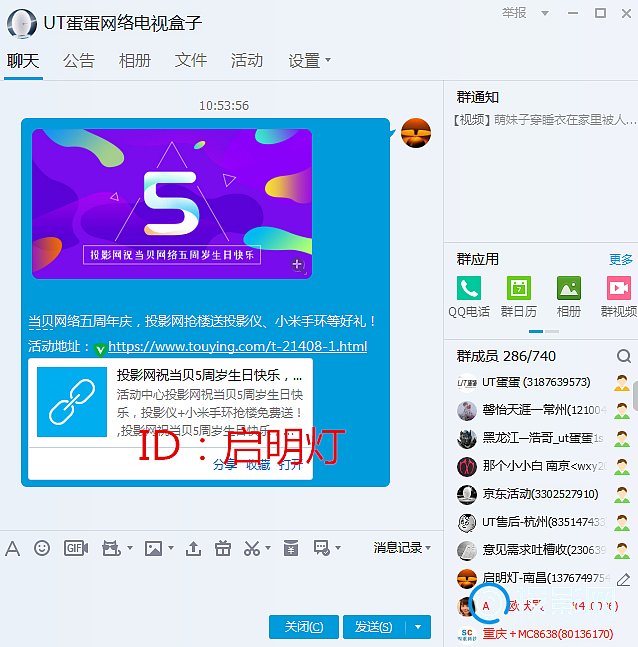Screen dimensions: 638x647
Task: Click the GIF video icon
Action: point(76,548)
